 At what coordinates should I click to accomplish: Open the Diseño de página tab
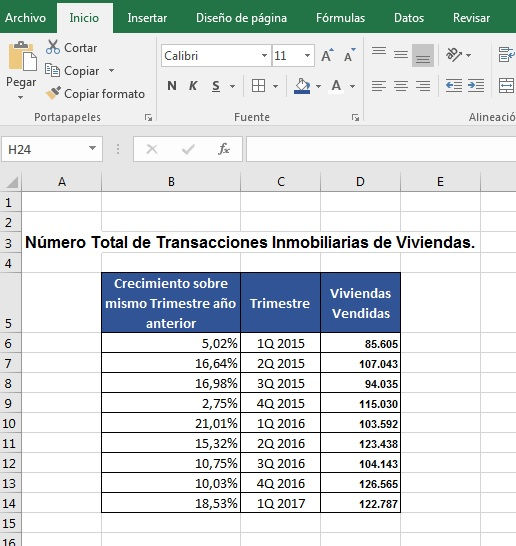(x=241, y=18)
